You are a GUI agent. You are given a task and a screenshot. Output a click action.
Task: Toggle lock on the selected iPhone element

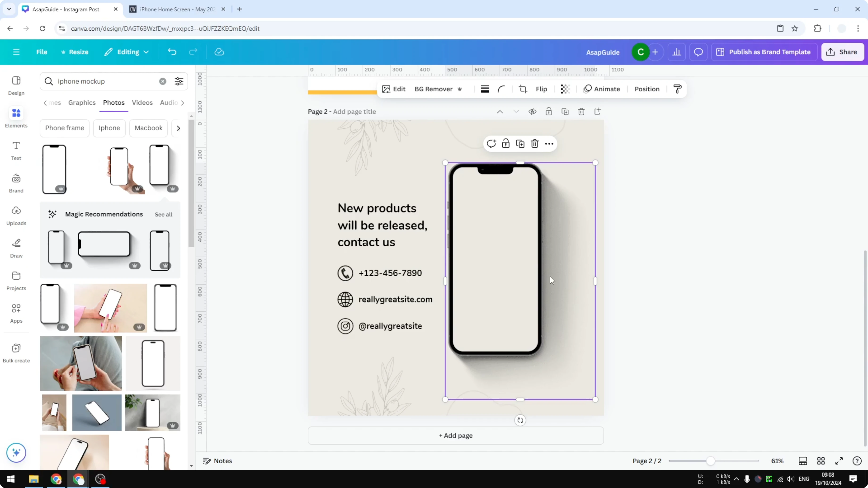(x=506, y=144)
